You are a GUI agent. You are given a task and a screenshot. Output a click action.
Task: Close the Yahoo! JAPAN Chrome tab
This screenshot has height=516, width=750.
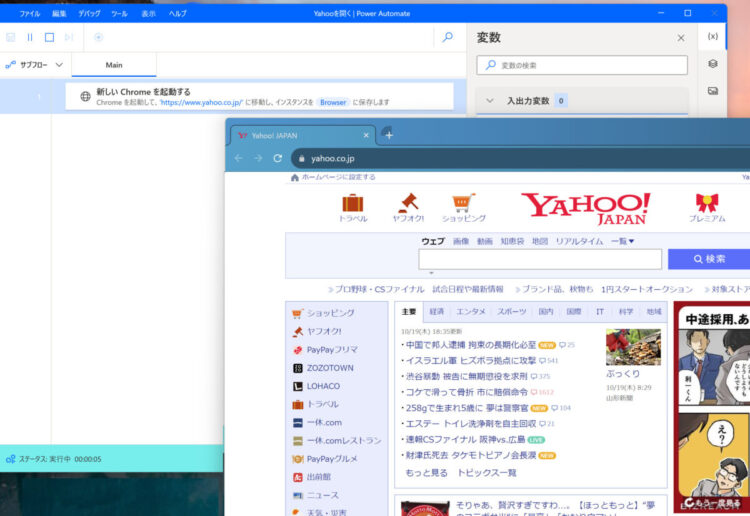point(366,135)
